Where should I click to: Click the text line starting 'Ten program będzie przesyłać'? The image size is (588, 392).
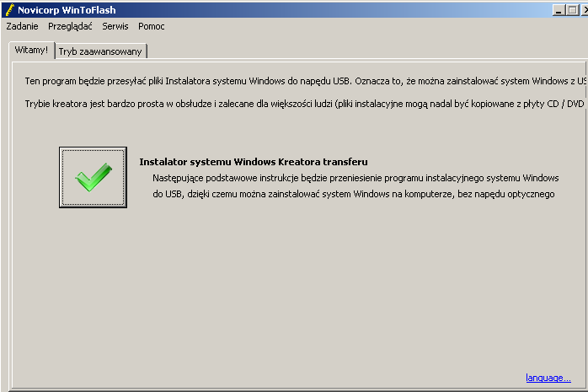tap(306, 81)
